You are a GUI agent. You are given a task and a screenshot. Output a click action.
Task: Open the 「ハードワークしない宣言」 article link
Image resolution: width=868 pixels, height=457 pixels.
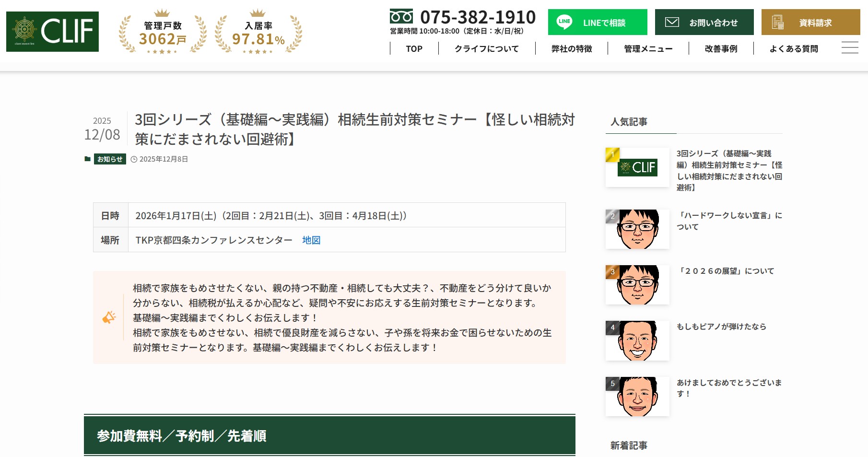click(x=729, y=221)
